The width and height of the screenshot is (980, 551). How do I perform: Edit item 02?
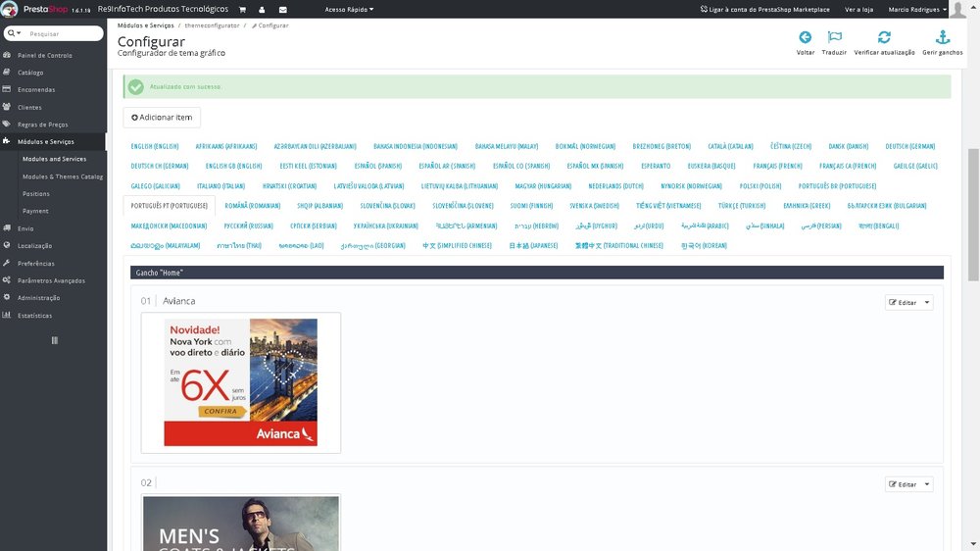point(903,484)
